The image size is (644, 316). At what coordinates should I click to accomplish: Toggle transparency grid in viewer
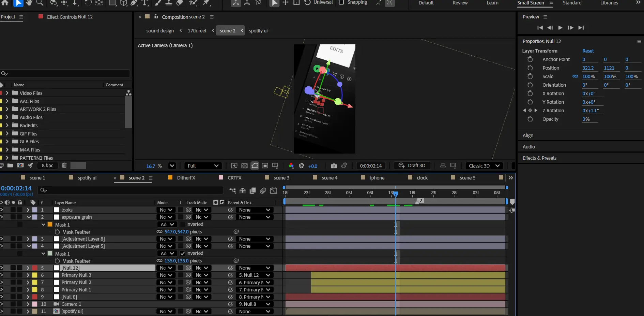click(x=244, y=166)
